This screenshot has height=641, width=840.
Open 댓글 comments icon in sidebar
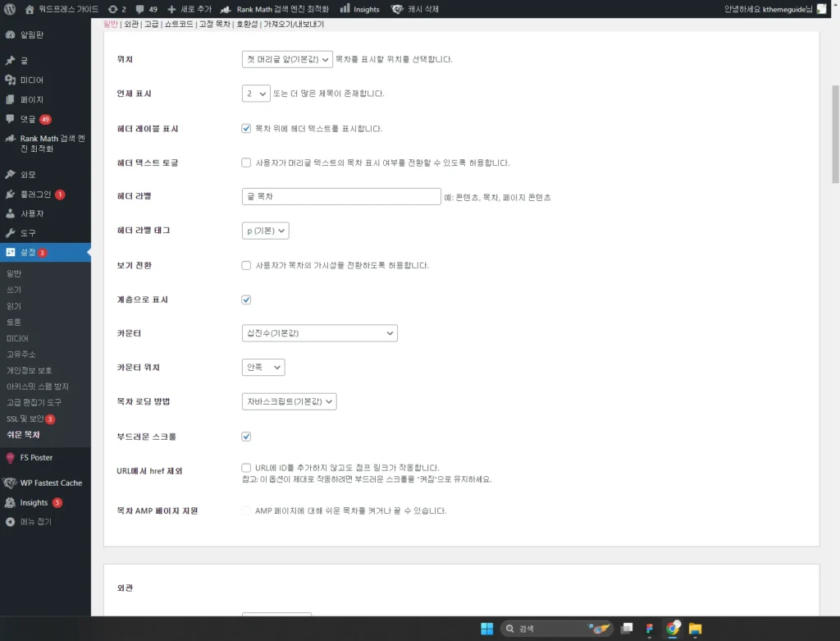[10, 119]
